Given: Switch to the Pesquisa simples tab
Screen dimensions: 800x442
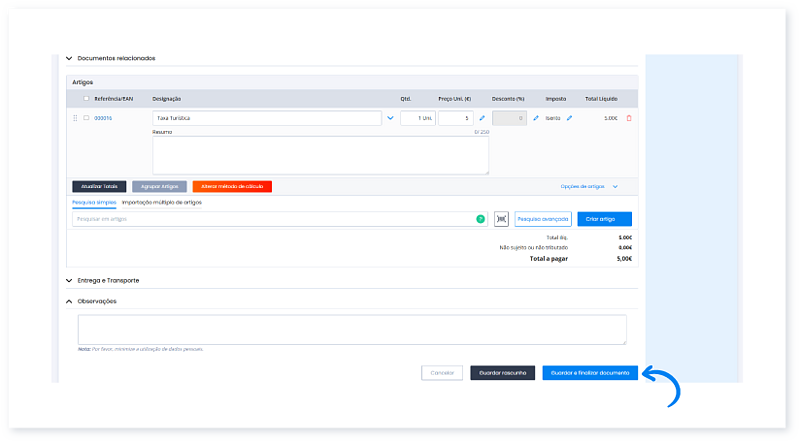Looking at the screenshot, I should pyautogui.click(x=95, y=202).
